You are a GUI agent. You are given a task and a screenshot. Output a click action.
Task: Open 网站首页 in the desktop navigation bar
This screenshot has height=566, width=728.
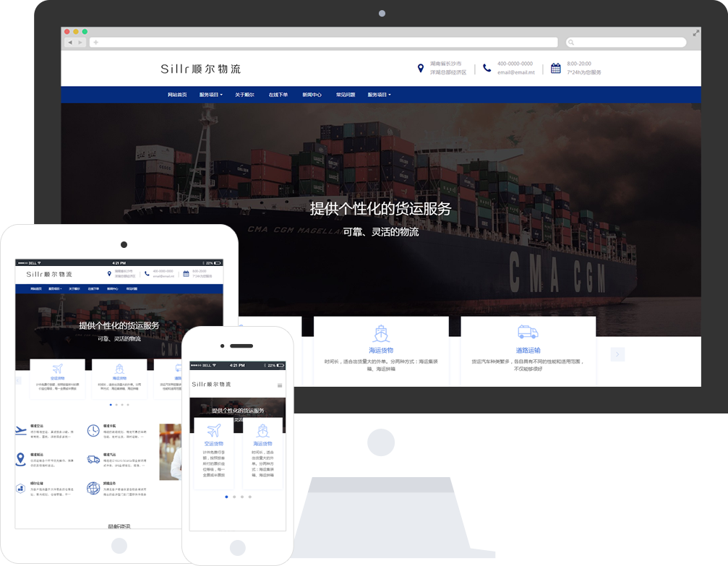tap(177, 95)
